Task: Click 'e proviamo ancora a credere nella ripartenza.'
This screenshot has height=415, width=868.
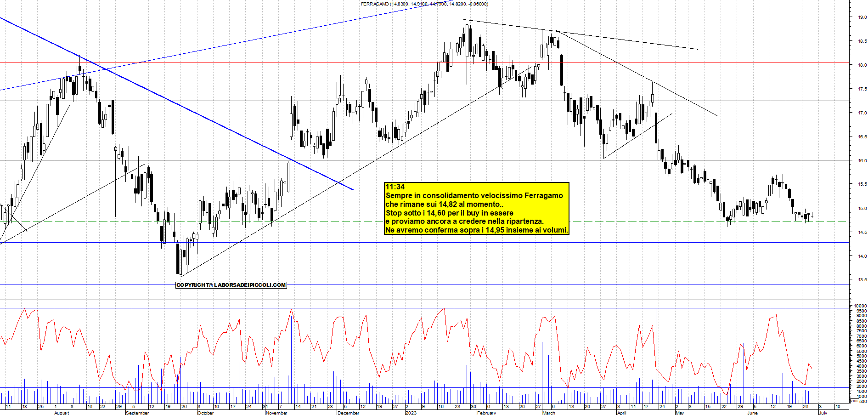Action: click(x=464, y=222)
